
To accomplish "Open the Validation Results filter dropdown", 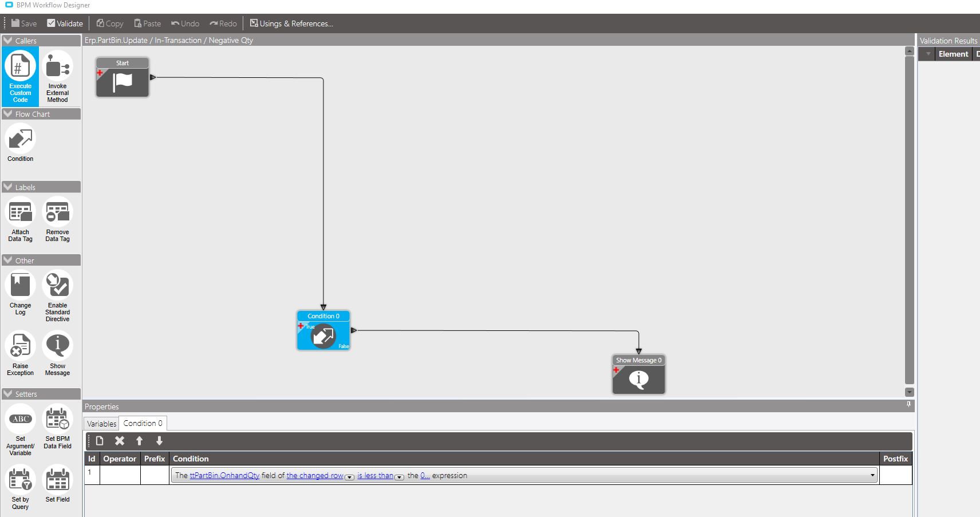I will 928,54.
